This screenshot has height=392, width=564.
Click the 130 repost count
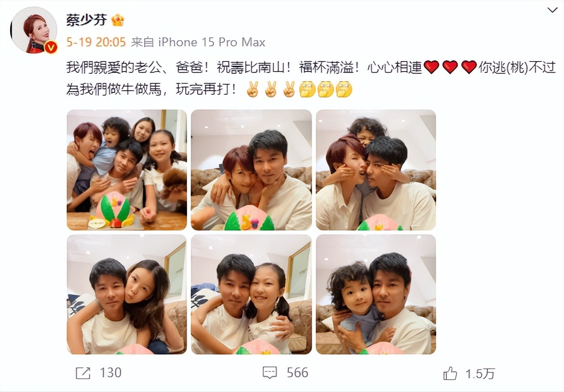point(111,373)
